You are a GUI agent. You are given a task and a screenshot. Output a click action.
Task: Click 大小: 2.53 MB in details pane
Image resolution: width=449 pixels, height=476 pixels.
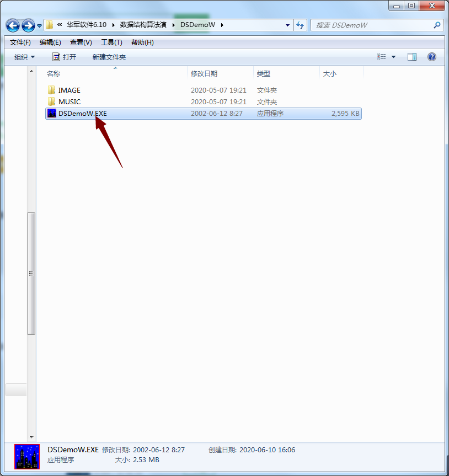137,460
